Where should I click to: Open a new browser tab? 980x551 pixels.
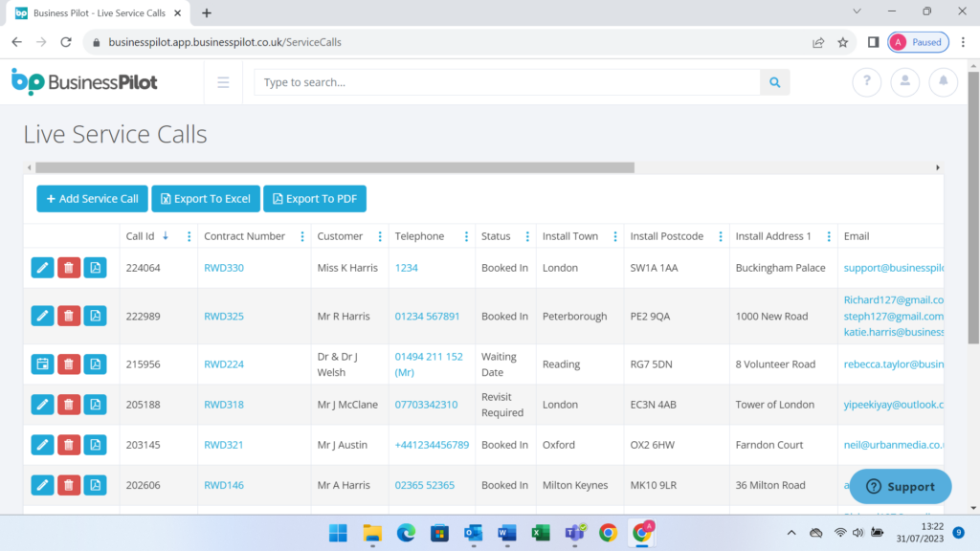(x=207, y=13)
